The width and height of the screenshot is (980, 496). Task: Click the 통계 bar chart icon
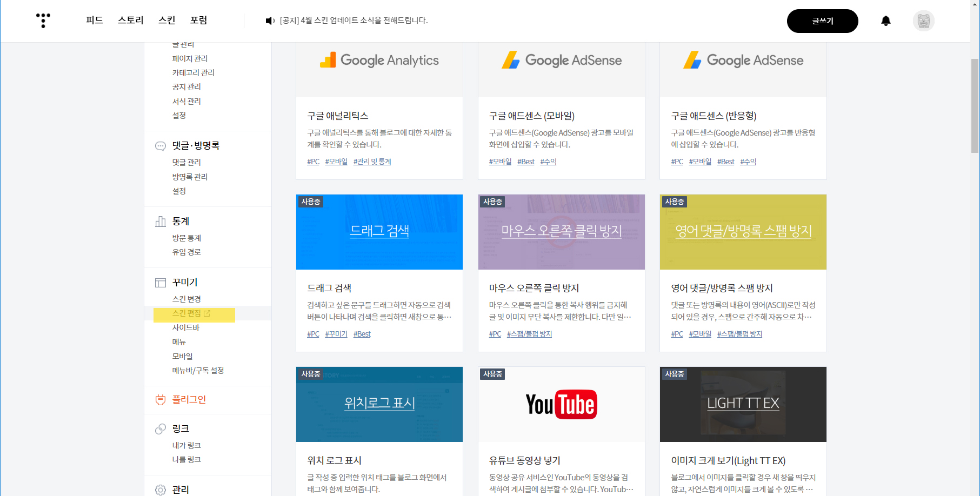point(161,222)
